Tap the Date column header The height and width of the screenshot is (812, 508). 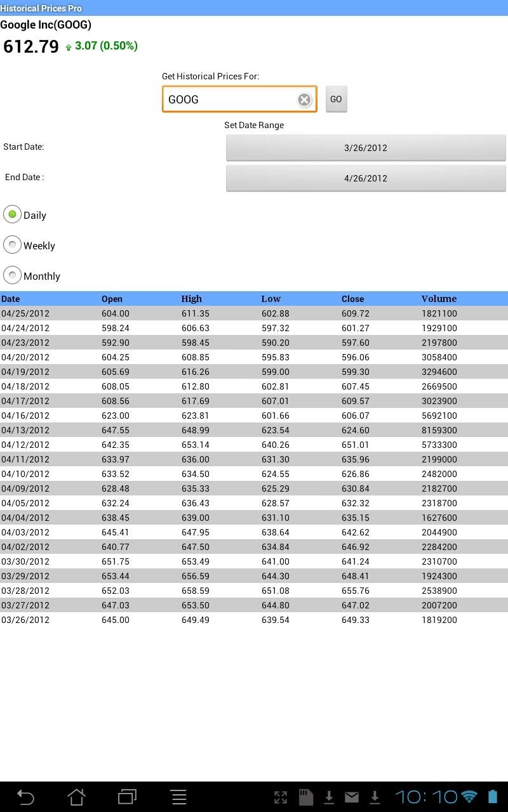click(x=10, y=299)
